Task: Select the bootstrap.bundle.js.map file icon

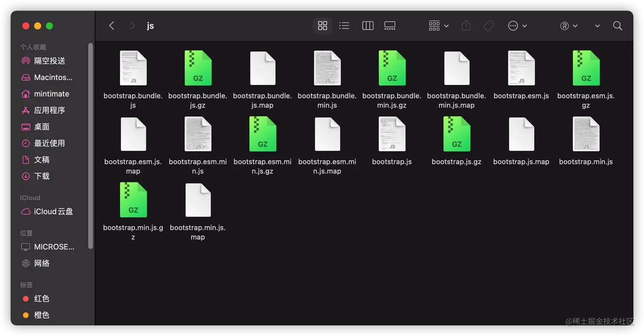Action: coord(263,68)
